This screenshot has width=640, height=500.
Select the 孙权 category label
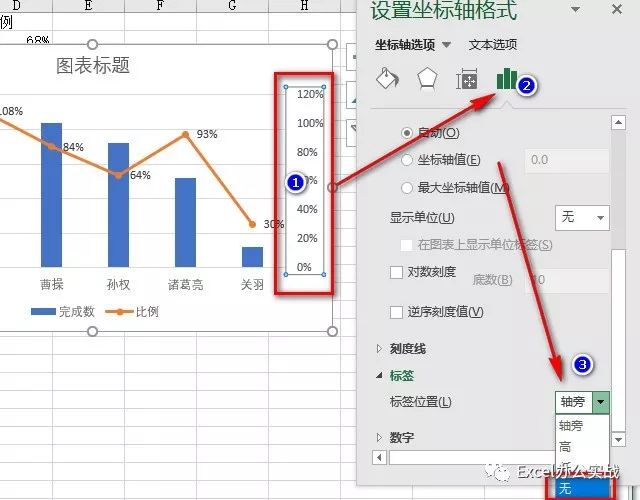click(x=118, y=284)
